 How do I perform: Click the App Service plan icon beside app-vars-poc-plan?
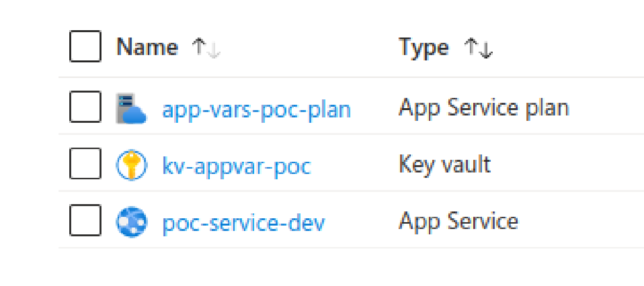(x=132, y=107)
